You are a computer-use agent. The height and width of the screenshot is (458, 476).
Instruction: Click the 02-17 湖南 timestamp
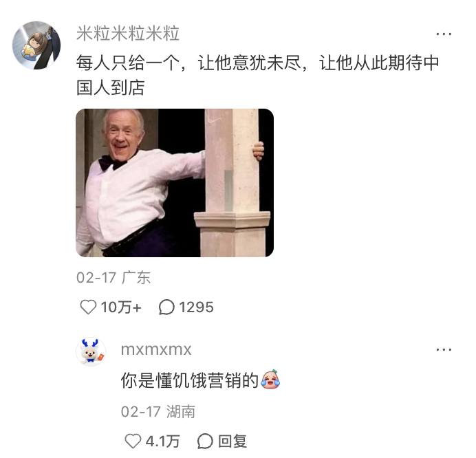point(158,411)
